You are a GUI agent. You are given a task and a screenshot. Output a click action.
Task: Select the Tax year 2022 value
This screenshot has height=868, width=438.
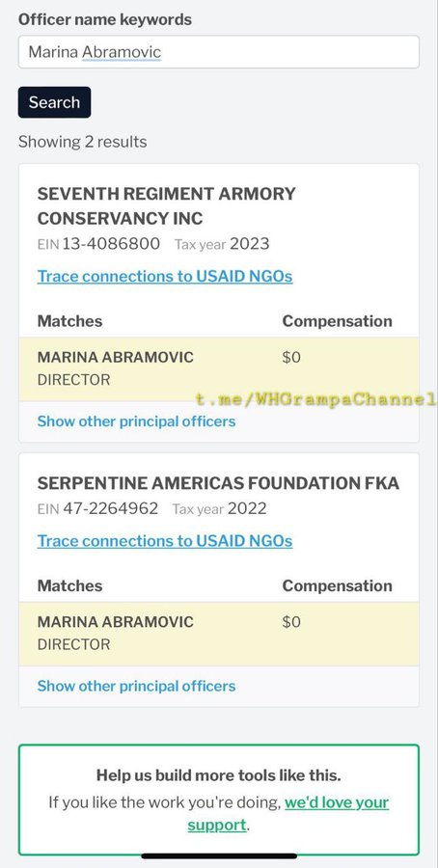(247, 508)
